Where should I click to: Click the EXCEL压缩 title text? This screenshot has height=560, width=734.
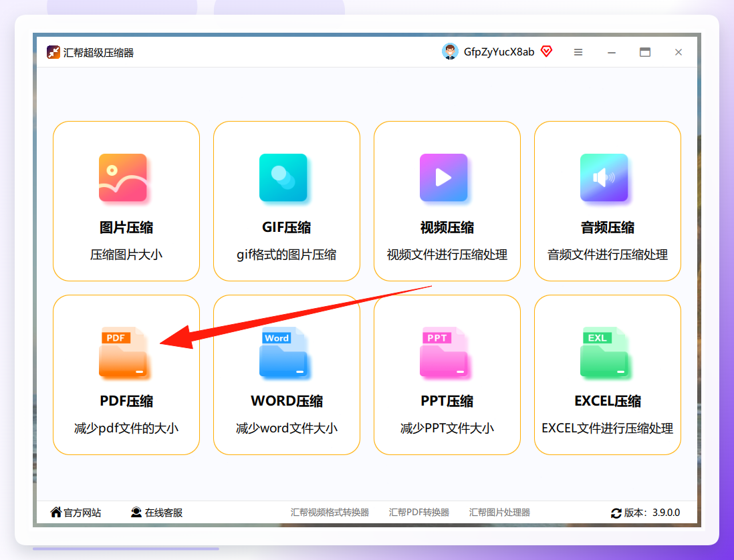[608, 401]
